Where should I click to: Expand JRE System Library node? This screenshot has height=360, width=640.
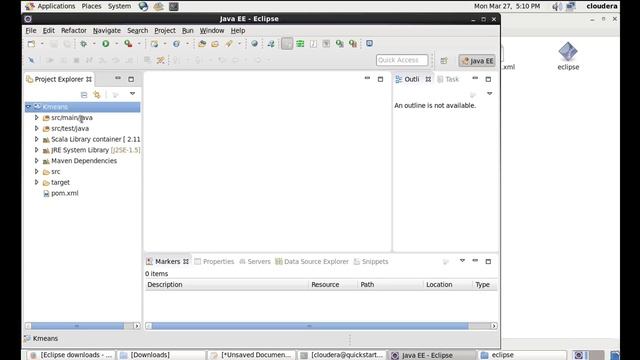click(x=36, y=150)
